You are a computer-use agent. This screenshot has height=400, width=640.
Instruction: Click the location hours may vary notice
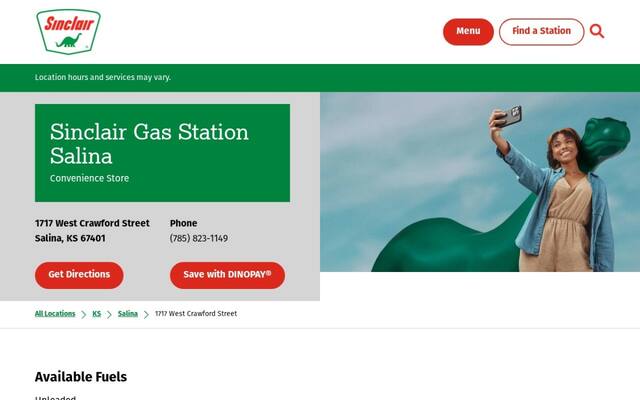point(103,77)
